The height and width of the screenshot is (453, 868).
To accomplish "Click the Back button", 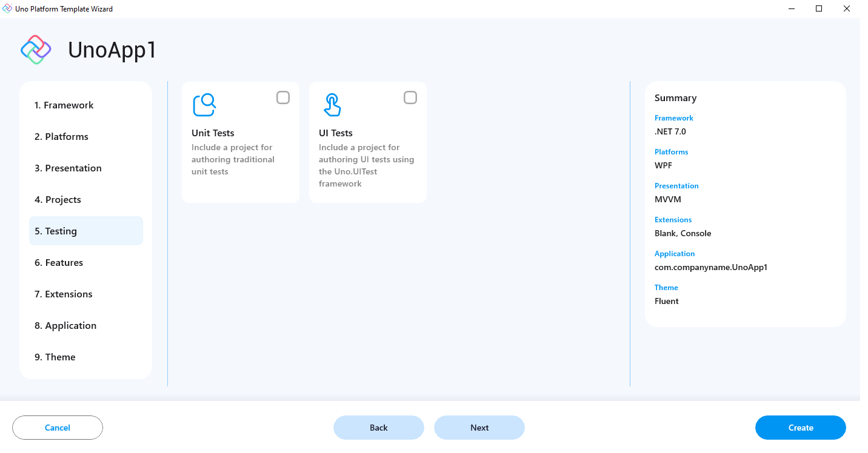I will [379, 428].
